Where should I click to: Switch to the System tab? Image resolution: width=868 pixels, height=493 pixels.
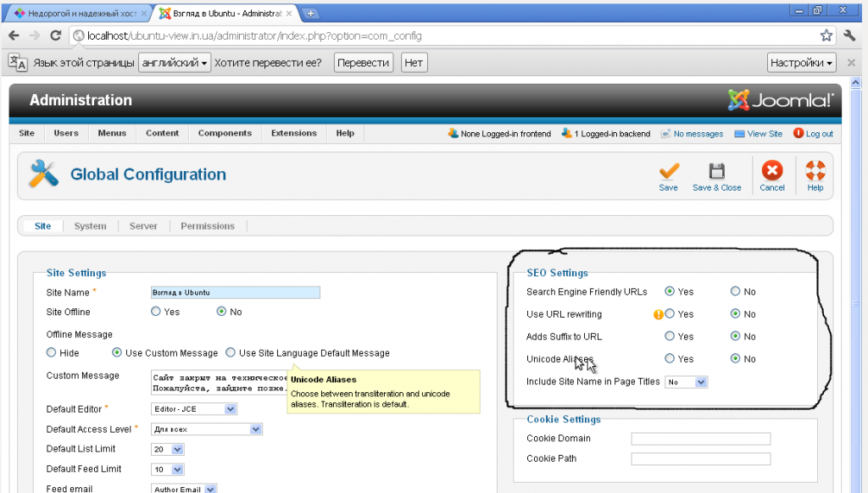click(x=90, y=226)
